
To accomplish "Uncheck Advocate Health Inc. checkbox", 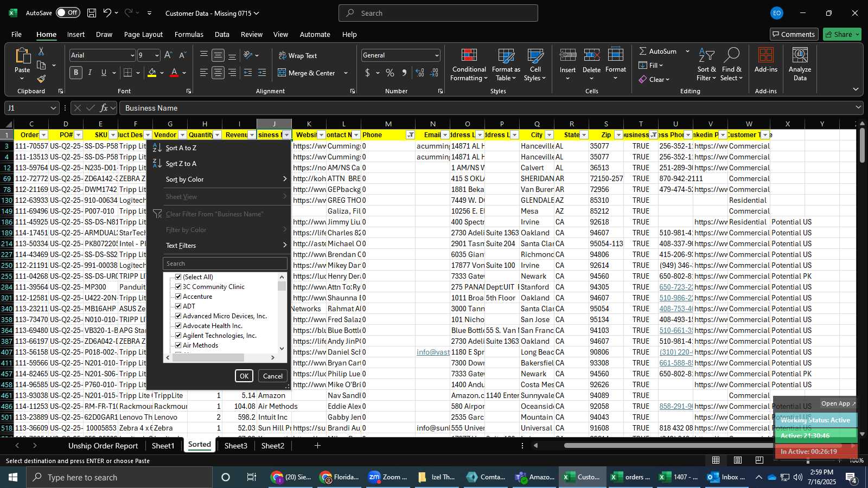I will coord(178,326).
